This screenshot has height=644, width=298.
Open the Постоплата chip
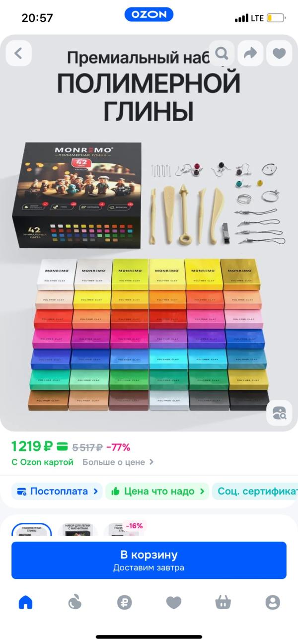click(x=57, y=492)
